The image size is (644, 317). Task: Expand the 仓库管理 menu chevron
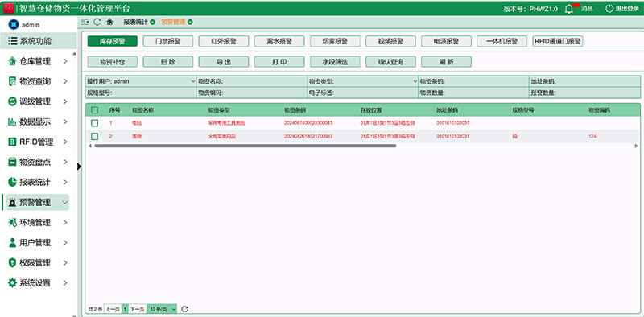(x=65, y=61)
